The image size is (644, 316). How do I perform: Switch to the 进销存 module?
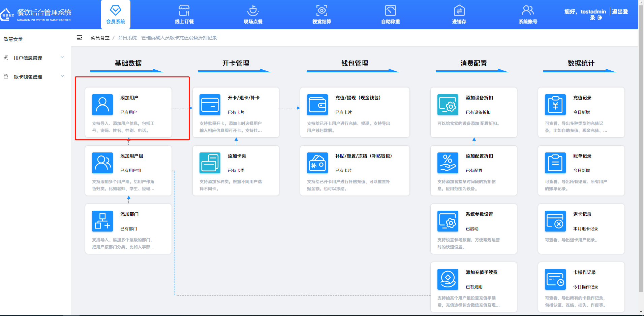tap(459, 14)
